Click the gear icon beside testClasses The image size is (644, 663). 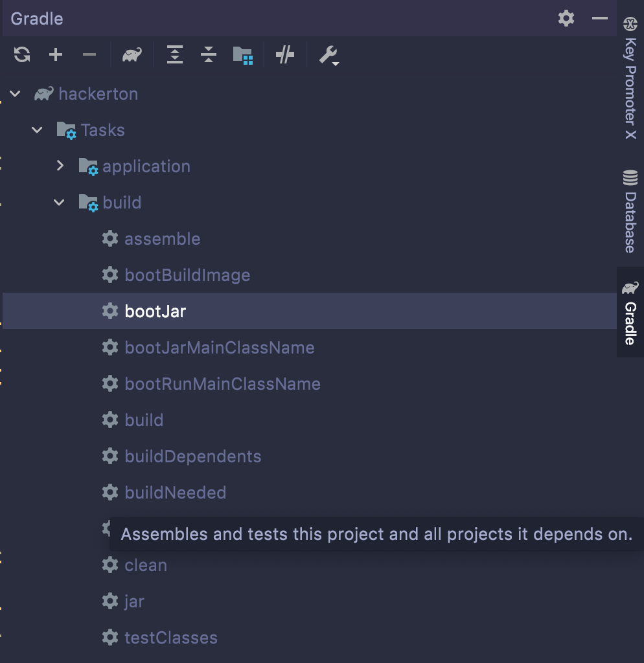point(110,637)
